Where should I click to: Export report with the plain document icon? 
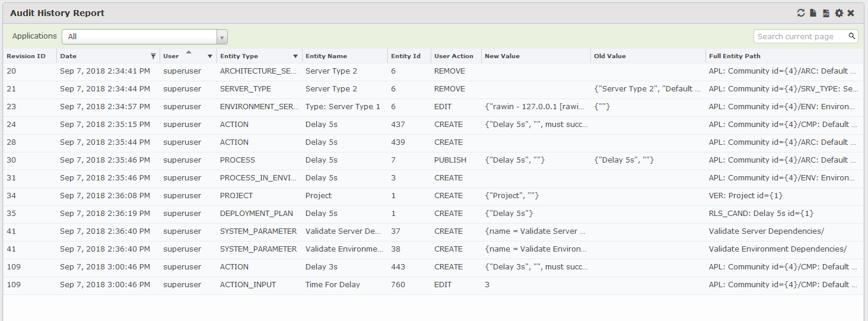(813, 13)
